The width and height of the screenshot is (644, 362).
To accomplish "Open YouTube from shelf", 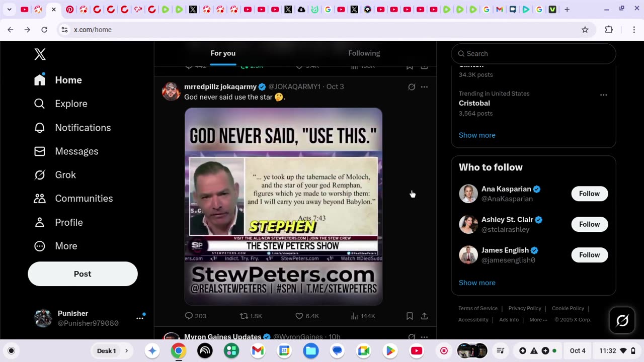I will tap(416, 350).
